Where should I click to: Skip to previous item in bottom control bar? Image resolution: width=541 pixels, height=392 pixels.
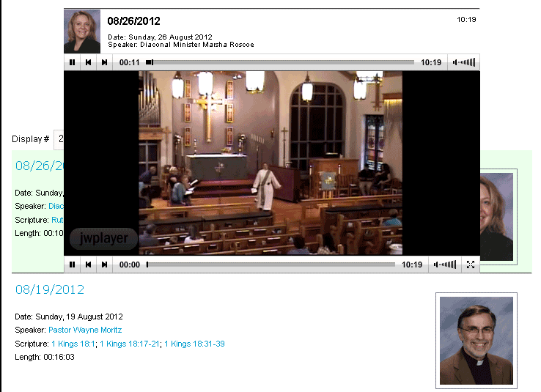(x=88, y=265)
